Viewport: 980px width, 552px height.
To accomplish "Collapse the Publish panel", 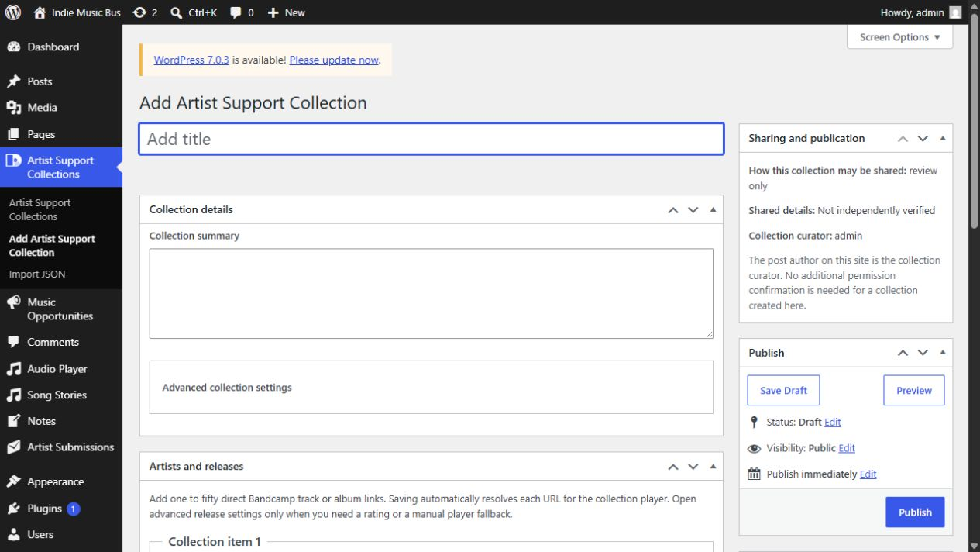I will pos(943,352).
